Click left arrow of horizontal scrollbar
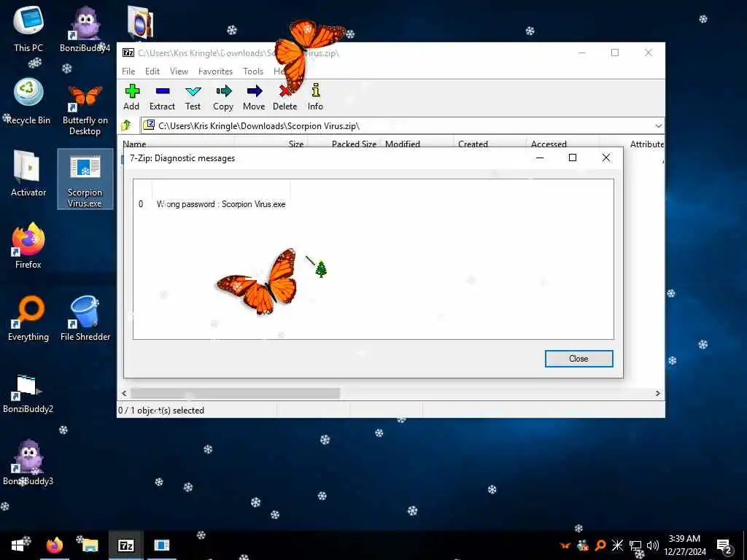 [124, 393]
